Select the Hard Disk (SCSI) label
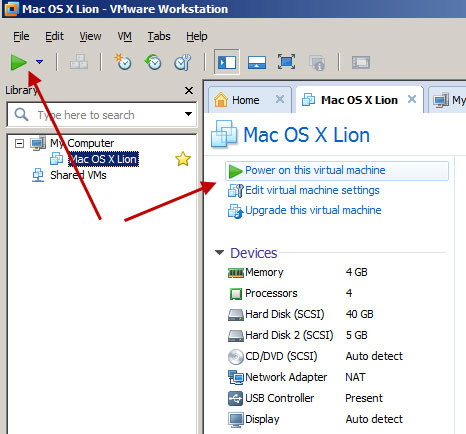 click(x=285, y=314)
